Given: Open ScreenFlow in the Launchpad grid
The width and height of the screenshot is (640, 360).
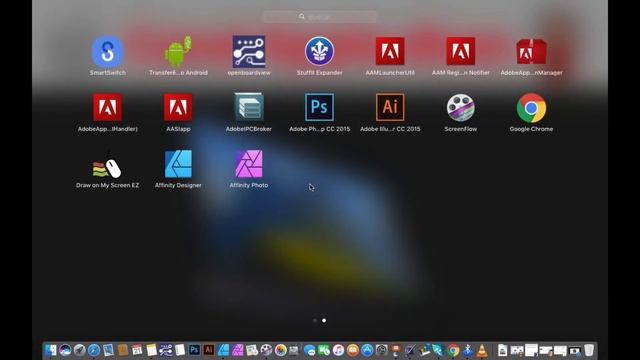Looking at the screenshot, I should pyautogui.click(x=460, y=108).
